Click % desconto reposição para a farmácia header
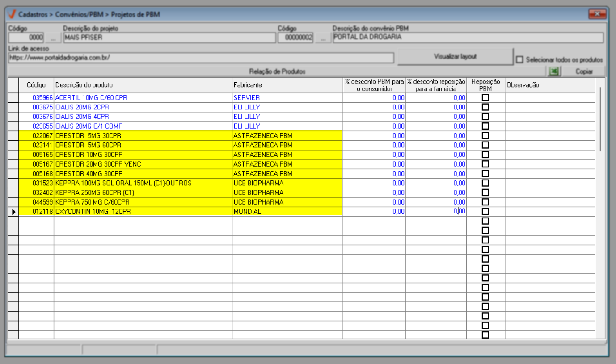 point(436,85)
